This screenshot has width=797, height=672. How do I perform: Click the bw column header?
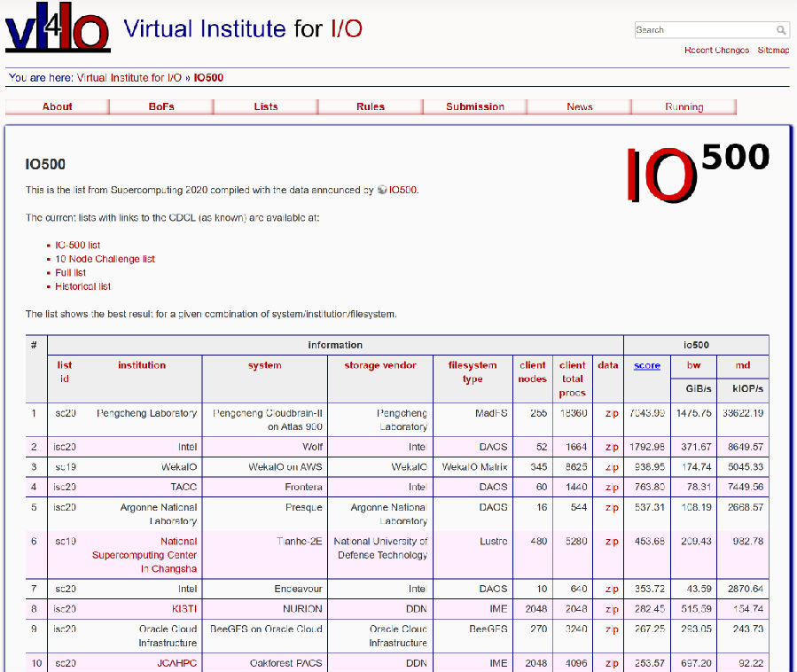(694, 365)
